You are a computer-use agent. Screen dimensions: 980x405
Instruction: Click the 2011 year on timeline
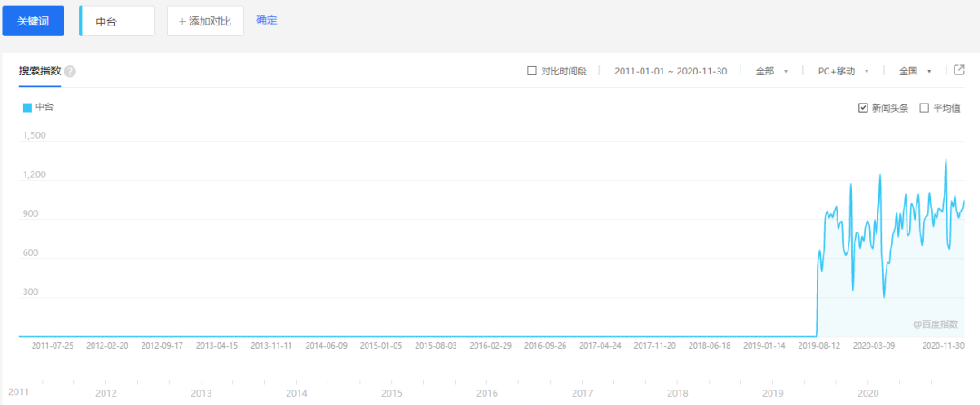[x=17, y=391]
